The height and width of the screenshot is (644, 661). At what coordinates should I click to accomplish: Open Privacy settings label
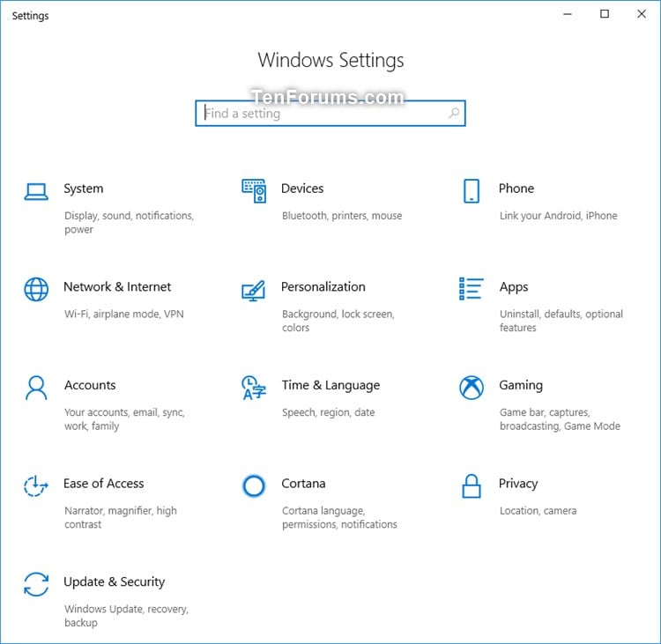[518, 484]
